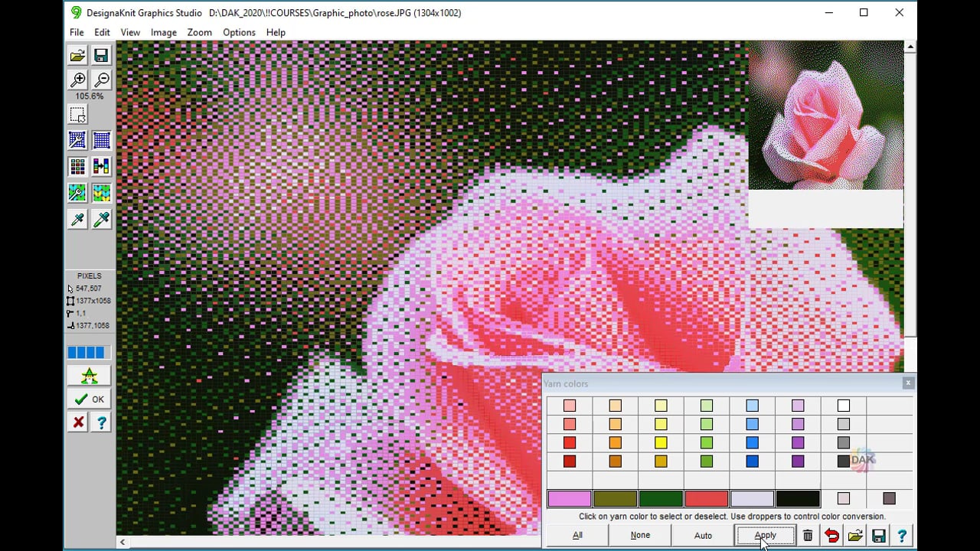This screenshot has width=980, height=551.
Task: Close the Yarn colors panel
Action: point(908,383)
